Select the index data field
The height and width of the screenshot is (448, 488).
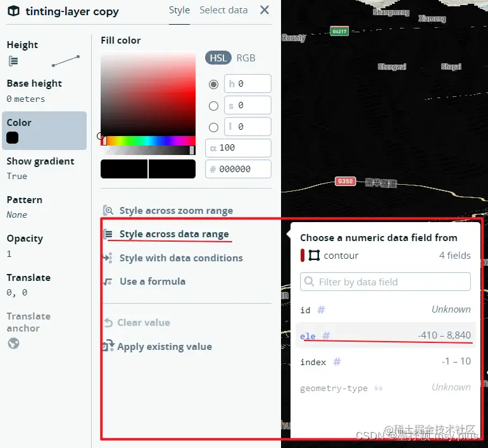point(385,361)
